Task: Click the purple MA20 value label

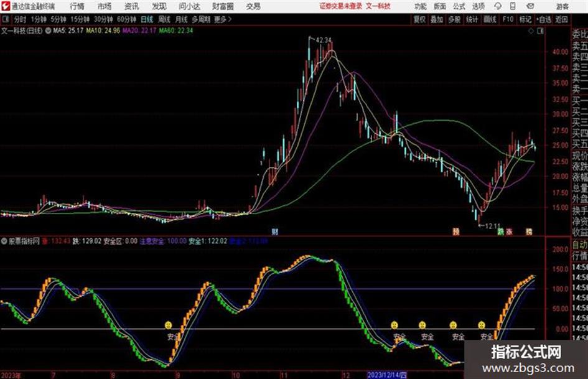Action: point(139,30)
